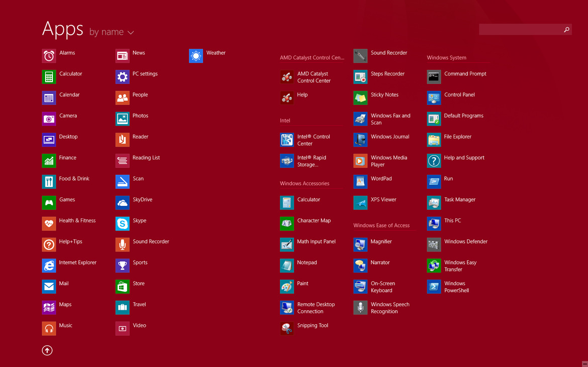Expand the 'by name' sort dropdown

click(x=112, y=32)
